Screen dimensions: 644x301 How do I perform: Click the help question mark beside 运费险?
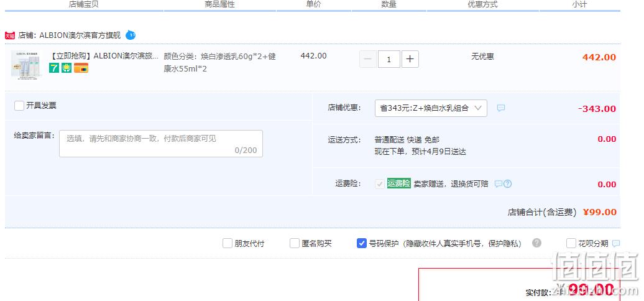coord(508,184)
